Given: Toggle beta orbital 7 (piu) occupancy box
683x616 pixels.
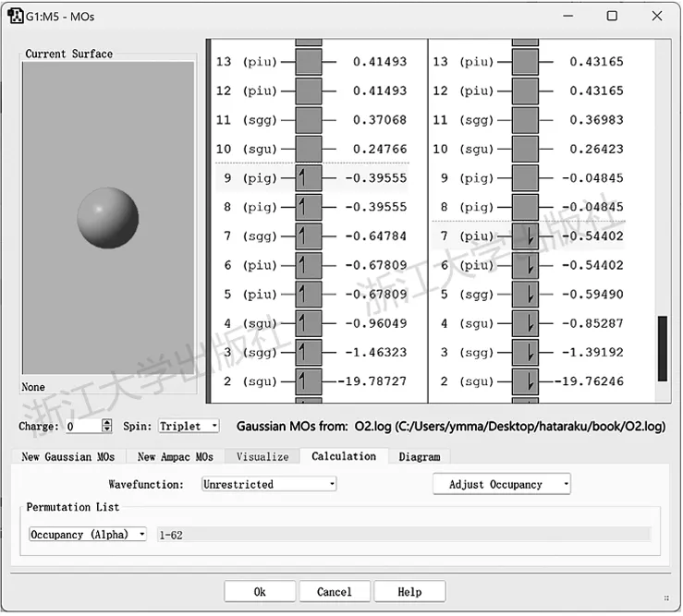Looking at the screenshot, I should (x=525, y=236).
